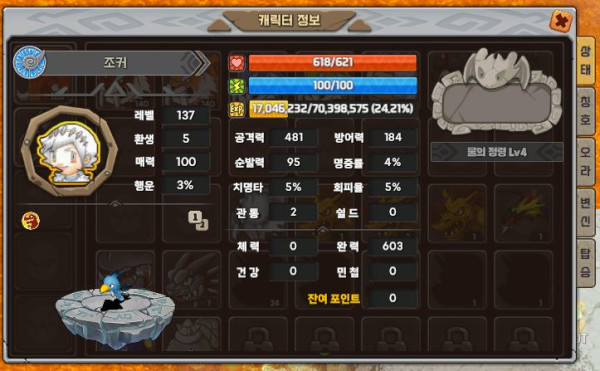Image resolution: width=600 pixels, height=371 pixels.
Task: Open the 변신 side tab
Action: pyautogui.click(x=585, y=212)
